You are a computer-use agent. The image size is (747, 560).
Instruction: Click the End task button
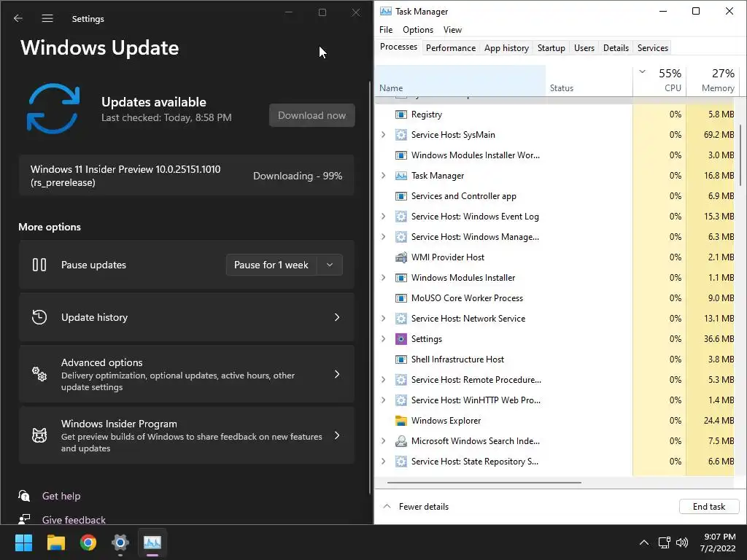pos(709,507)
